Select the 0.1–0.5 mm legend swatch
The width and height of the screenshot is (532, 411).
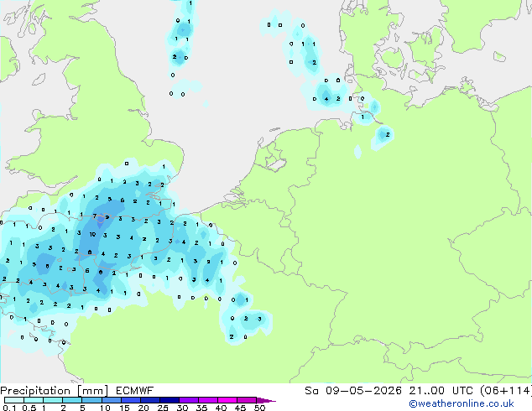(x=14, y=400)
